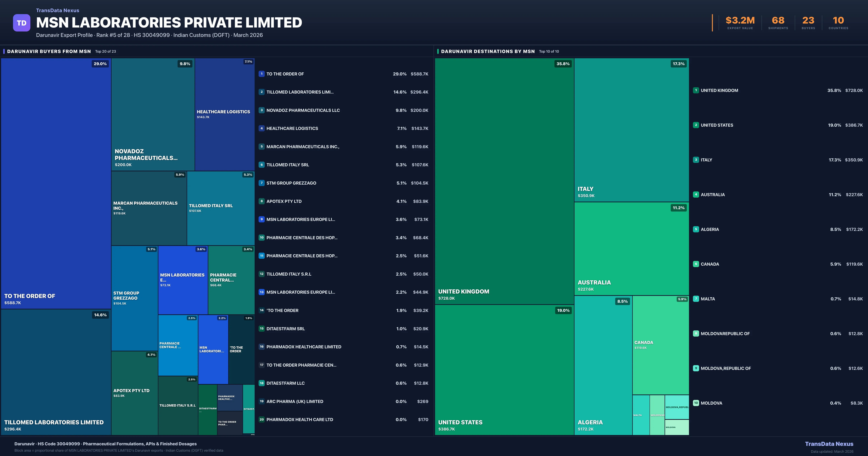
Task: Click rank badge 10 beside MOLDOVA
Action: point(696,403)
